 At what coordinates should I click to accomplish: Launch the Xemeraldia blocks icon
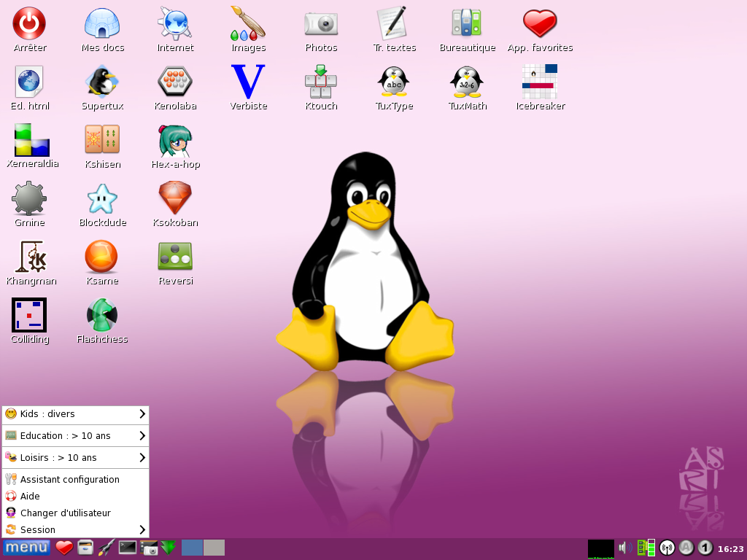point(31,140)
